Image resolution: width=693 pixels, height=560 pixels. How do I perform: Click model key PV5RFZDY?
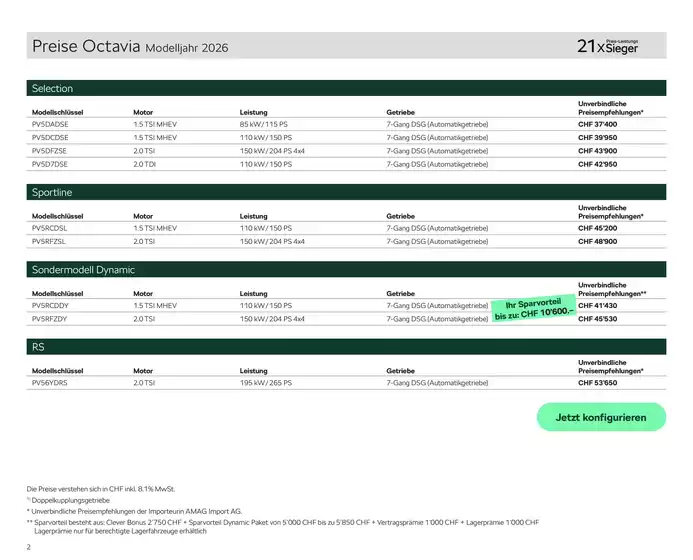[50, 319]
